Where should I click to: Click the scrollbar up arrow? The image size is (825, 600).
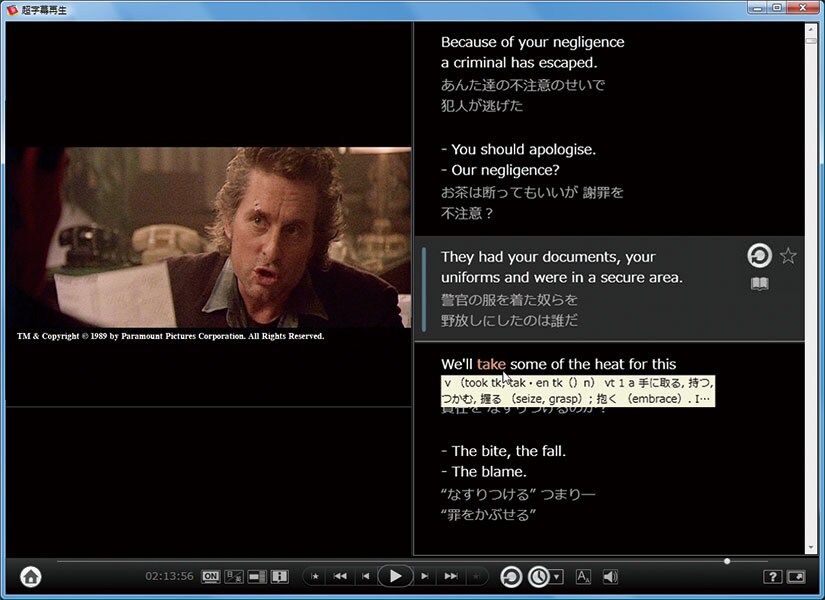pyautogui.click(x=810, y=28)
